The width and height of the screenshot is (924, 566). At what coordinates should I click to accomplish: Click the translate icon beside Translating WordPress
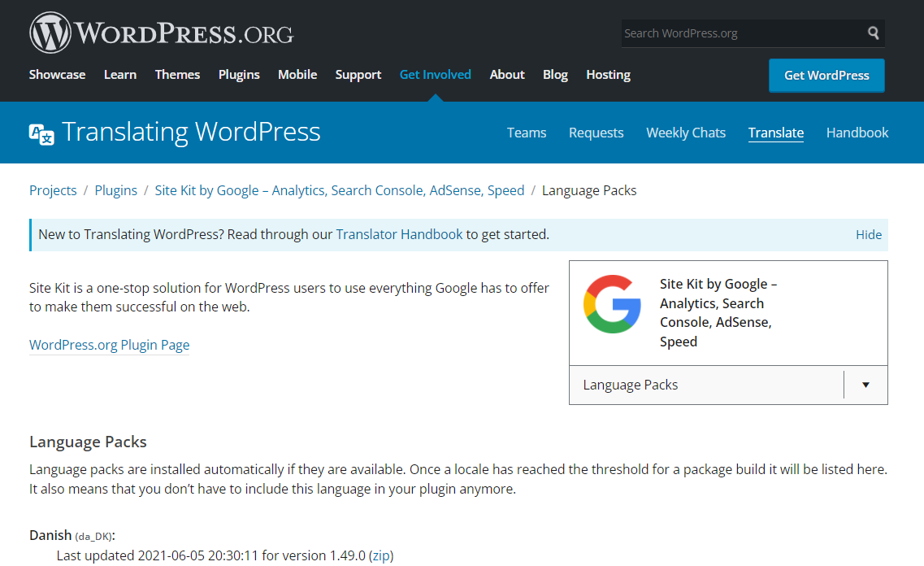[41, 134]
